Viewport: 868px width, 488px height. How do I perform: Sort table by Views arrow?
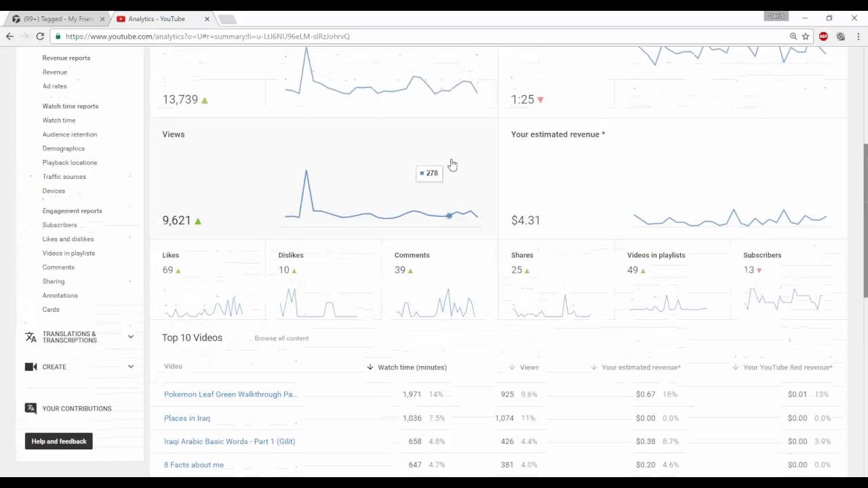(x=513, y=367)
